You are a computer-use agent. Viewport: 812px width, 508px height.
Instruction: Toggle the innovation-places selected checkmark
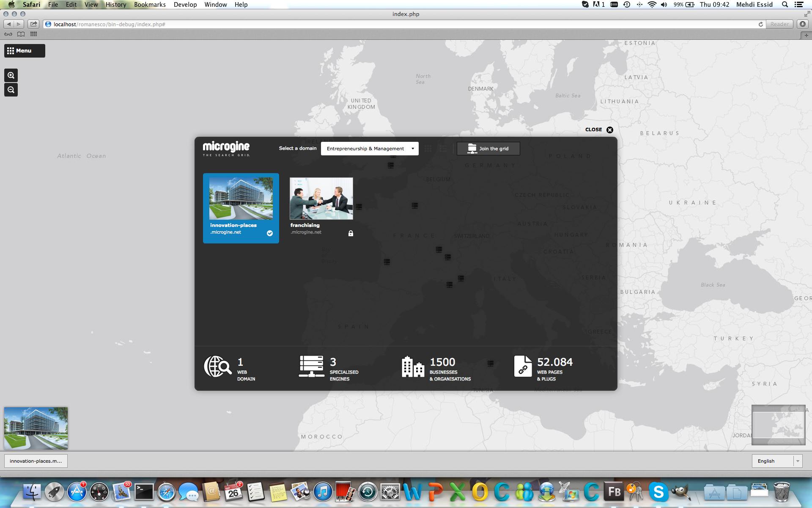pos(270,233)
